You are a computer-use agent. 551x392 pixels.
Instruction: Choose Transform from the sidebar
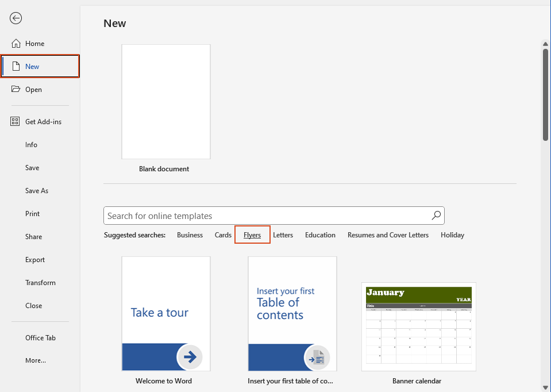point(40,282)
